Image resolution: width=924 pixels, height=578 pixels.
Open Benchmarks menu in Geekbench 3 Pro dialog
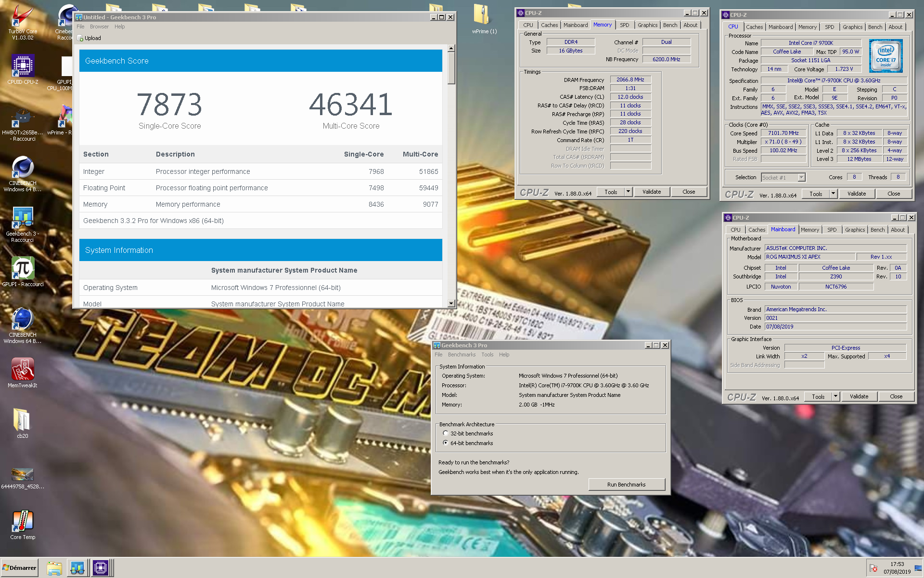(462, 355)
